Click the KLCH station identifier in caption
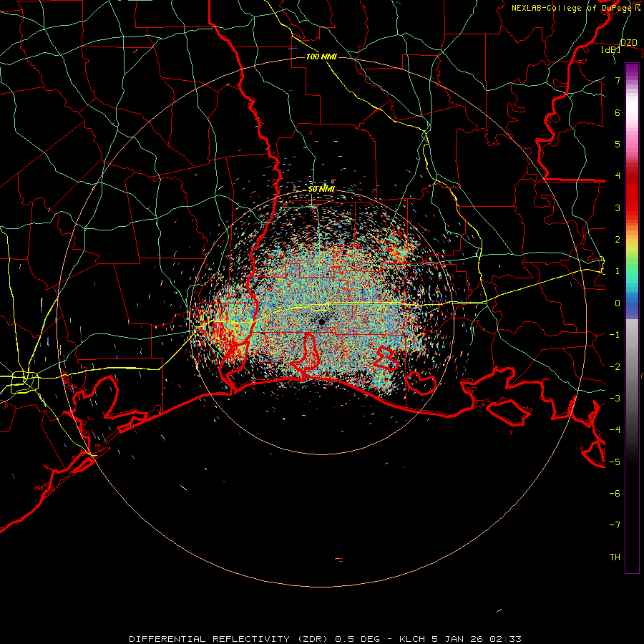Image resolution: width=644 pixels, height=644 pixels. (x=412, y=639)
